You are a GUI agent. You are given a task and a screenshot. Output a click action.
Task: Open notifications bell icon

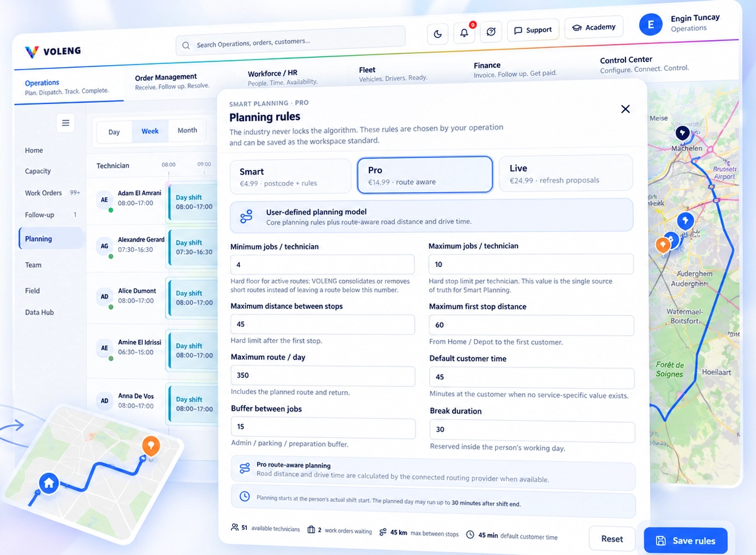tap(464, 33)
